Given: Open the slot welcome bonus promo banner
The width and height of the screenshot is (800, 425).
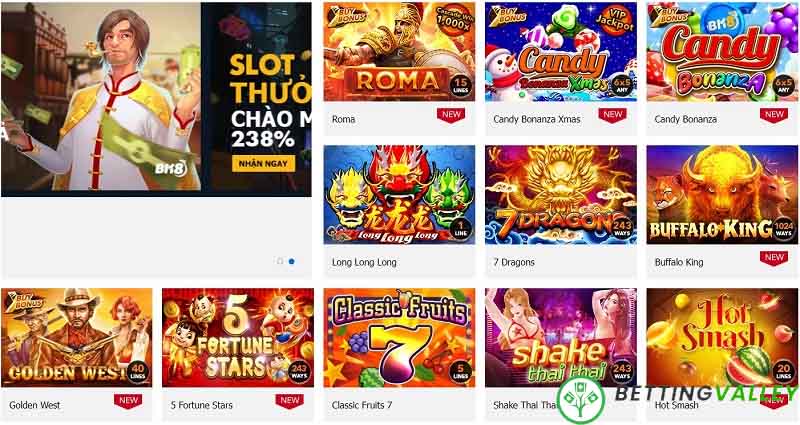Looking at the screenshot, I should click(156, 99).
